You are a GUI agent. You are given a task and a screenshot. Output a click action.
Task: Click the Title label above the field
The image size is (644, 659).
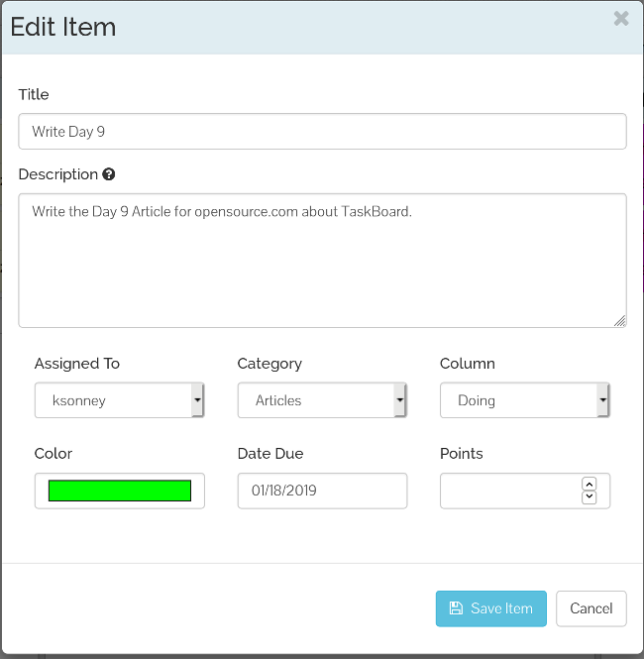pyautogui.click(x=34, y=95)
